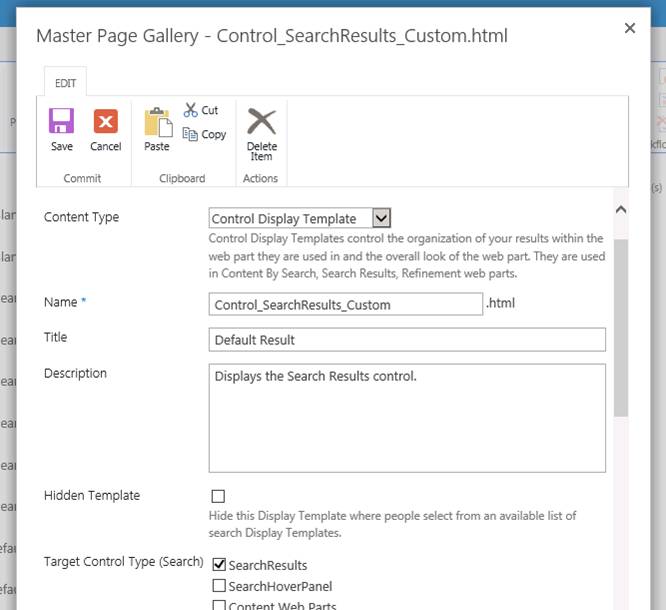Check the SearchHoverPanel checkbox
The image size is (666, 610).
coord(219,586)
